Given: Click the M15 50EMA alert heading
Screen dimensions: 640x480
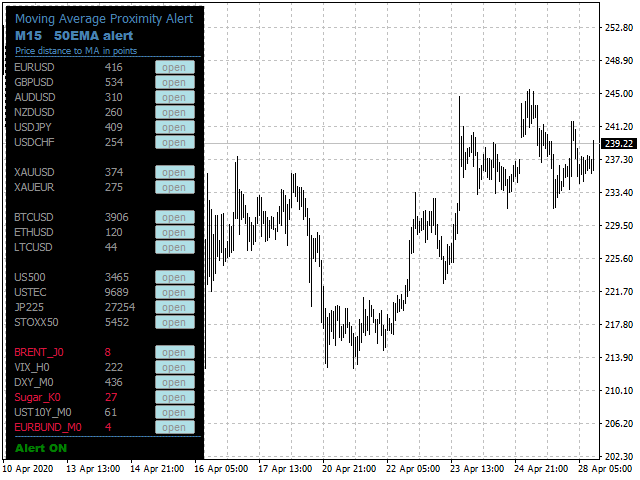Looking at the screenshot, I should pyautogui.click(x=74, y=36).
